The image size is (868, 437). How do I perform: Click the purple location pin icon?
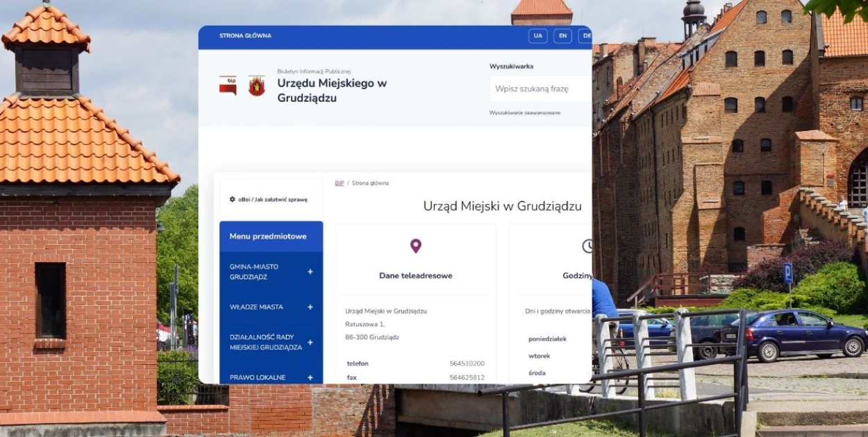coord(415,246)
